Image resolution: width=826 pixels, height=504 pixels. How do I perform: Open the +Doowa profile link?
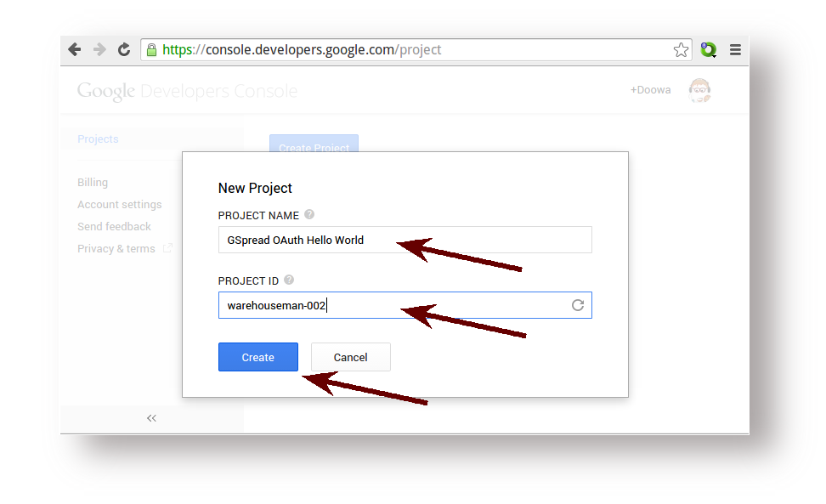pos(651,90)
